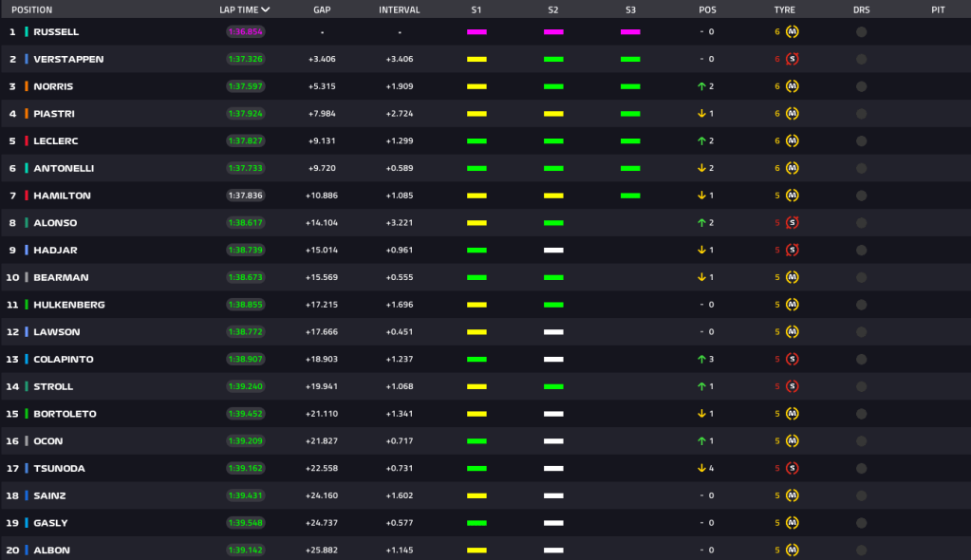Click Bortoleto's medium tyre icon
Image resolution: width=971 pixels, height=560 pixels.
792,413
